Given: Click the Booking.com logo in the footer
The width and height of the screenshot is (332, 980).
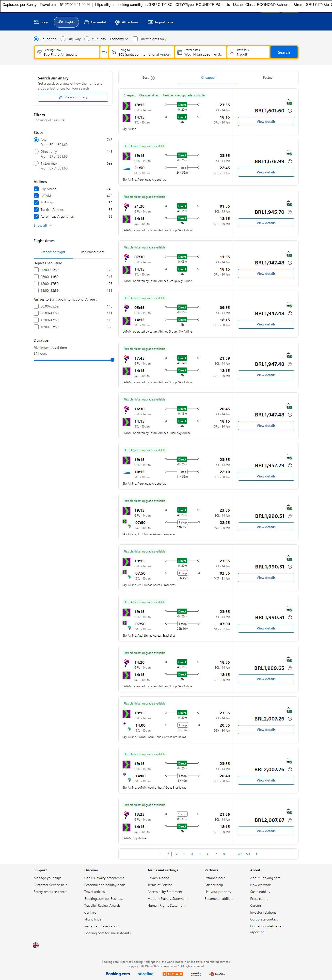Looking at the screenshot, I should tap(118, 974).
